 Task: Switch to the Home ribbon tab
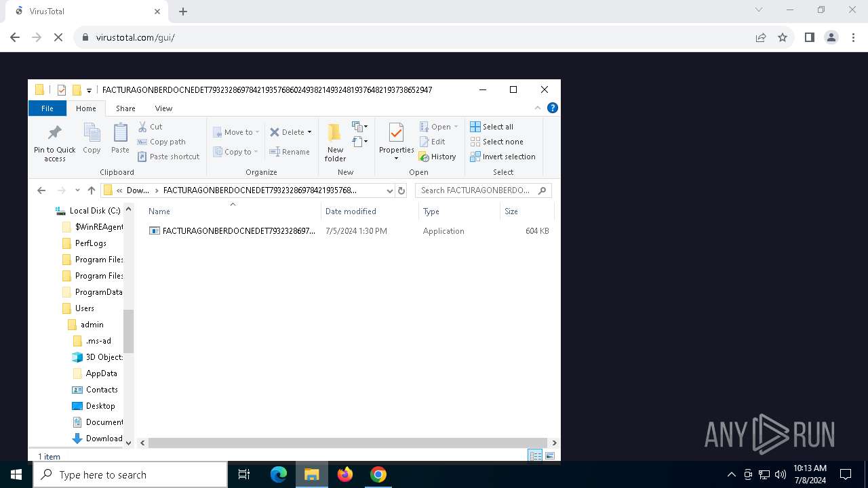(86, 108)
